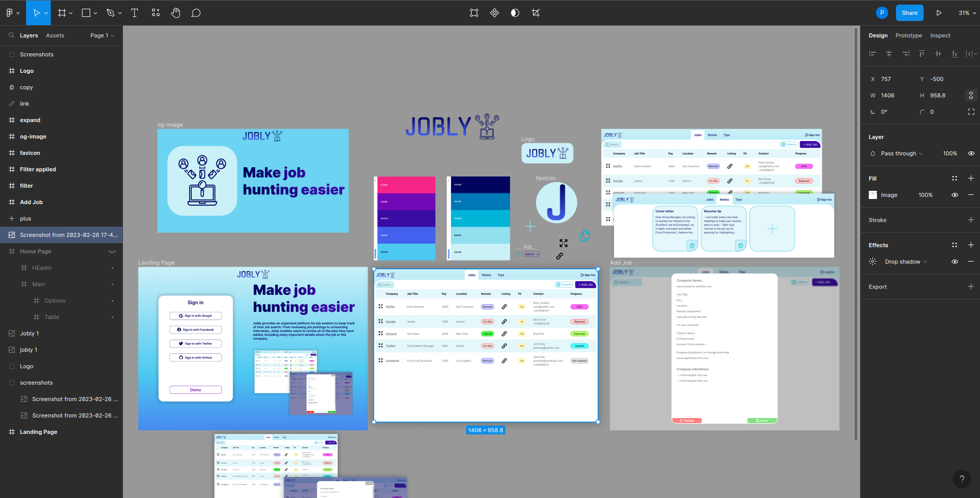
Task: Open Frame tool dropdown arrow
Action: (x=71, y=13)
